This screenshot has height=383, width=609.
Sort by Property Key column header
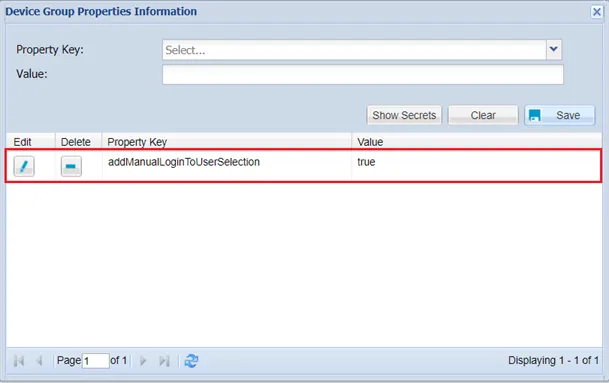(x=227, y=142)
